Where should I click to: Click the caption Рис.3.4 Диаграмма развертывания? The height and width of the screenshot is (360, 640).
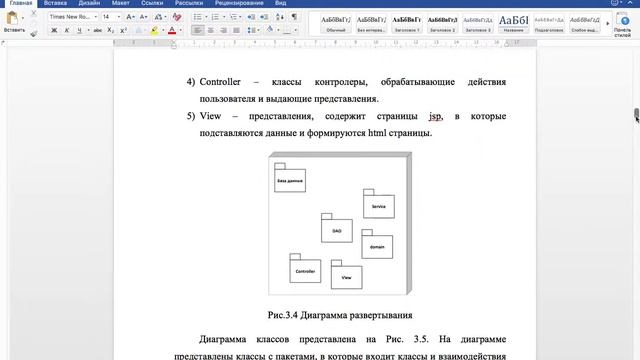[340, 315]
